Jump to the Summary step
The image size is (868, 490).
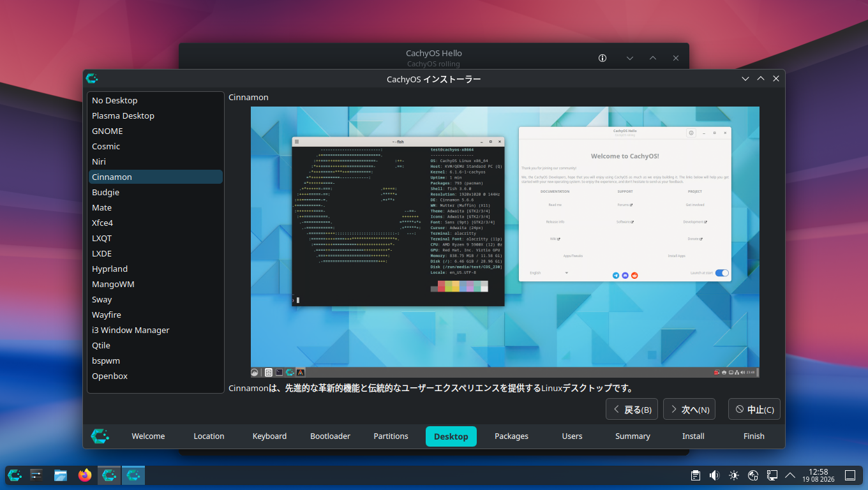point(632,436)
